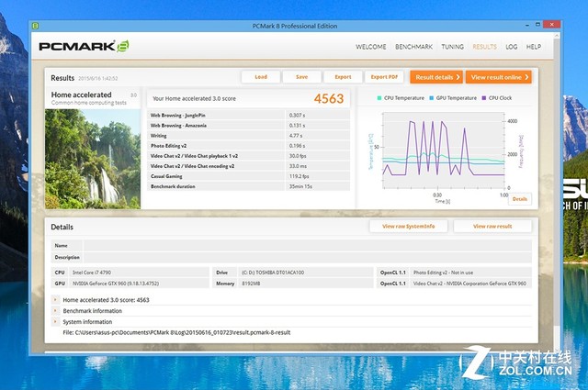Click the waterfall benchmark thumbnail
This screenshot has width=588, height=390.
pos(93,159)
